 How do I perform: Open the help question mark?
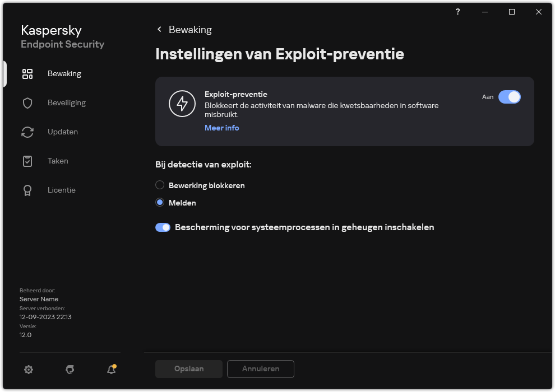[457, 12]
